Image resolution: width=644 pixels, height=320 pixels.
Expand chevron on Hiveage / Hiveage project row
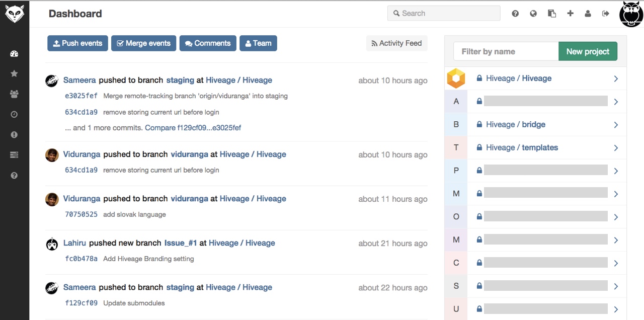616,78
